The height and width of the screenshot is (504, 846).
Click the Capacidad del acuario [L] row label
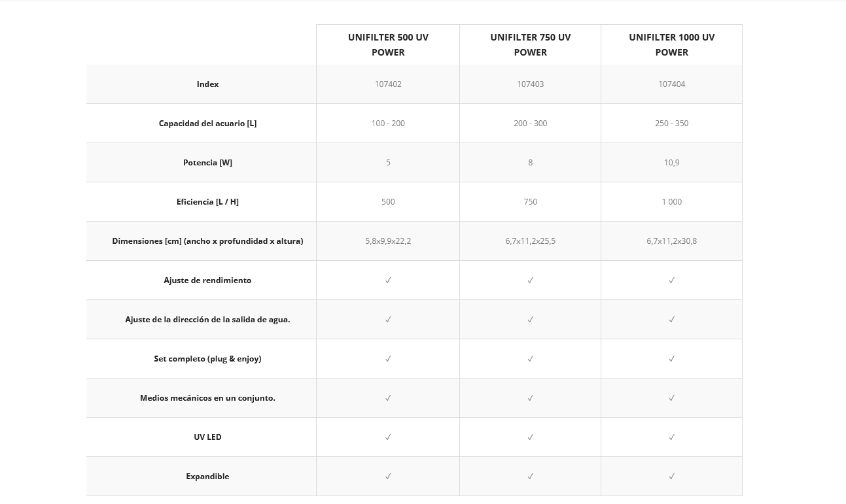(x=207, y=124)
